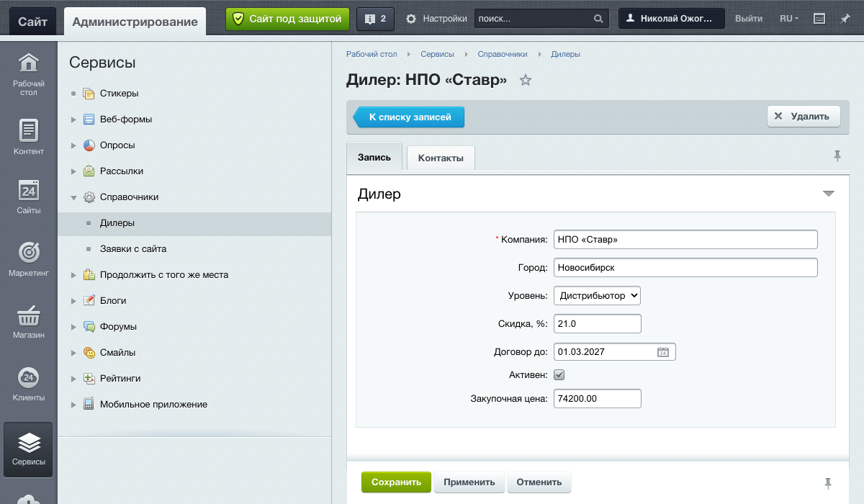
Task: Collapse the Дилер section arrow
Action: click(828, 194)
